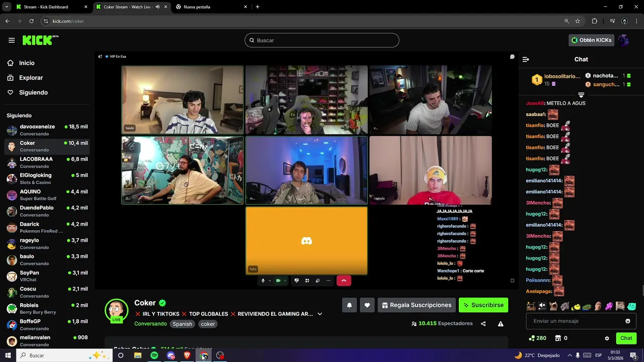Viewport: 644px width, 362px height.
Task: Select the screaming cat emote
Action: pos(553,306)
